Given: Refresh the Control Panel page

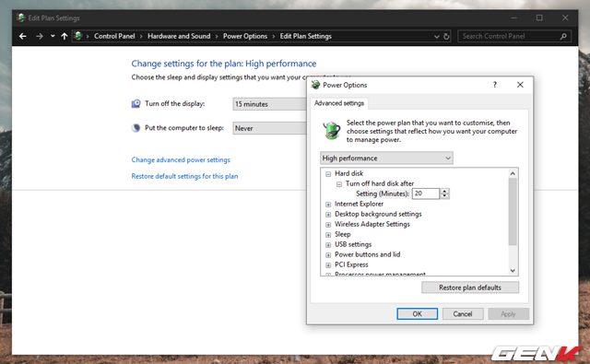Looking at the screenshot, I should point(446,37).
